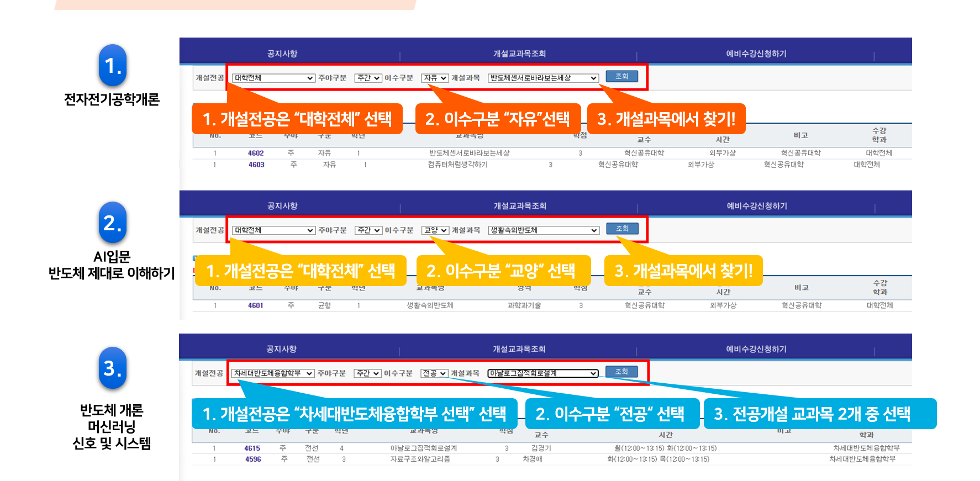Open the 이수구분 dropdown showing 자유
This screenshot has width=980, height=481.
point(435,78)
